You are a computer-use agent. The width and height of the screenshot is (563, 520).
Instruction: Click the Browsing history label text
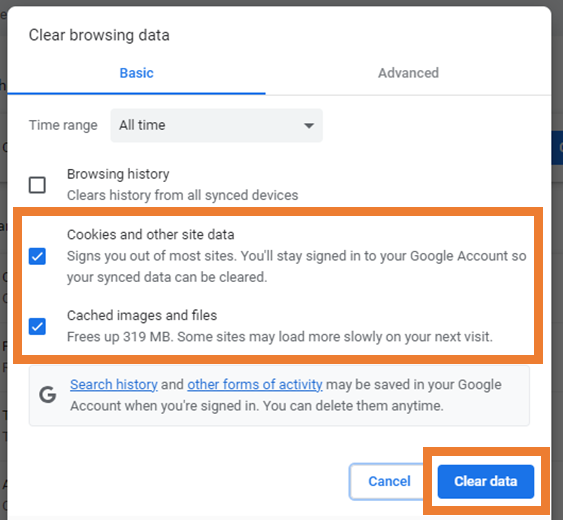118,174
